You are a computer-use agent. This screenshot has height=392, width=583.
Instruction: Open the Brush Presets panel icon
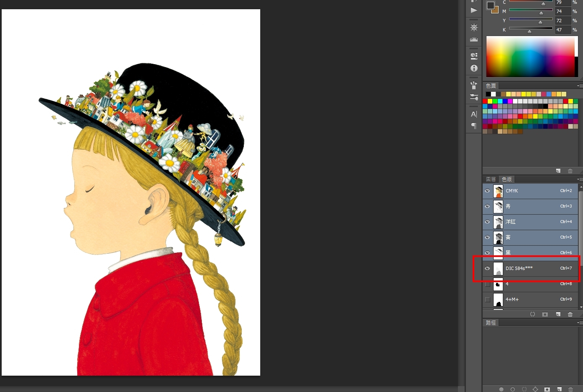474,85
